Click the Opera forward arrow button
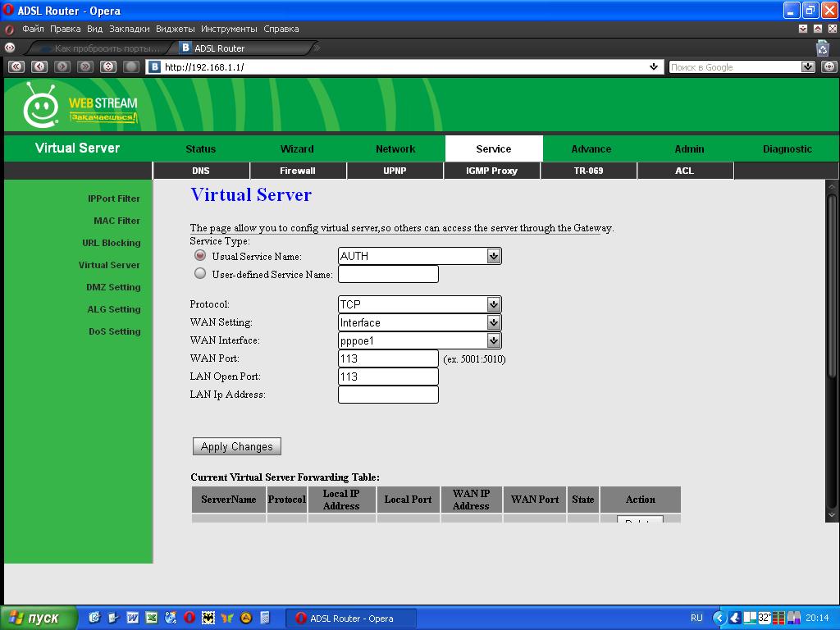The width and height of the screenshot is (840, 630). 62,66
